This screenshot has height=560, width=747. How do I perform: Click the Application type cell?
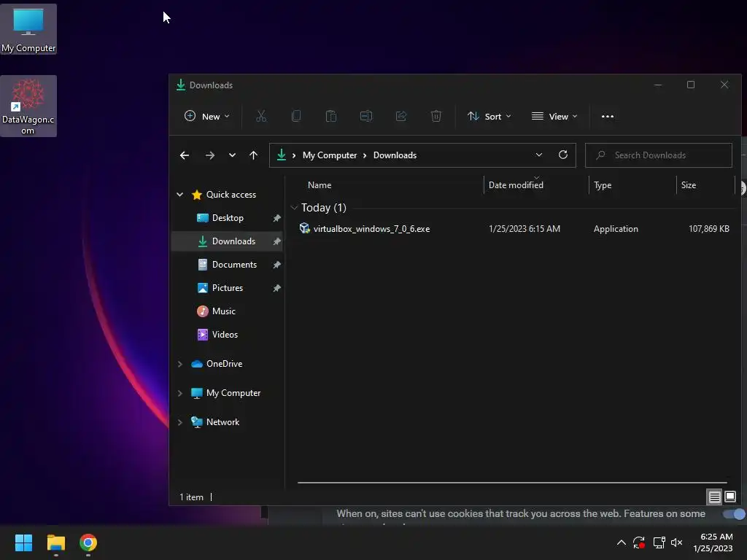[616, 229]
